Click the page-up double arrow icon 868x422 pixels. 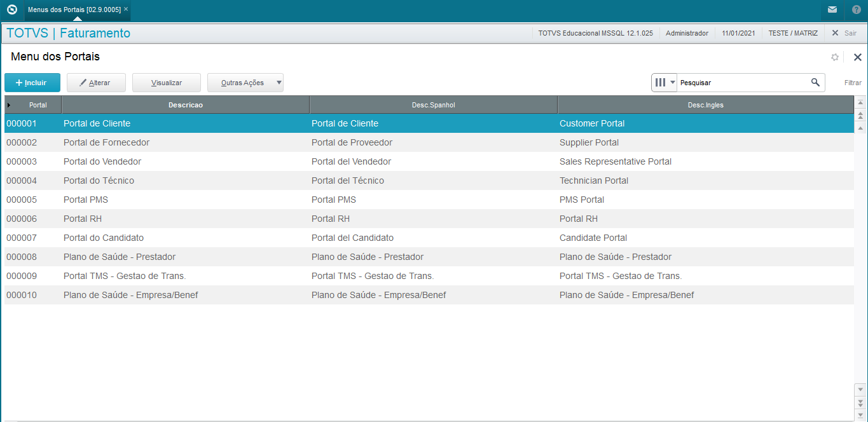[861, 115]
